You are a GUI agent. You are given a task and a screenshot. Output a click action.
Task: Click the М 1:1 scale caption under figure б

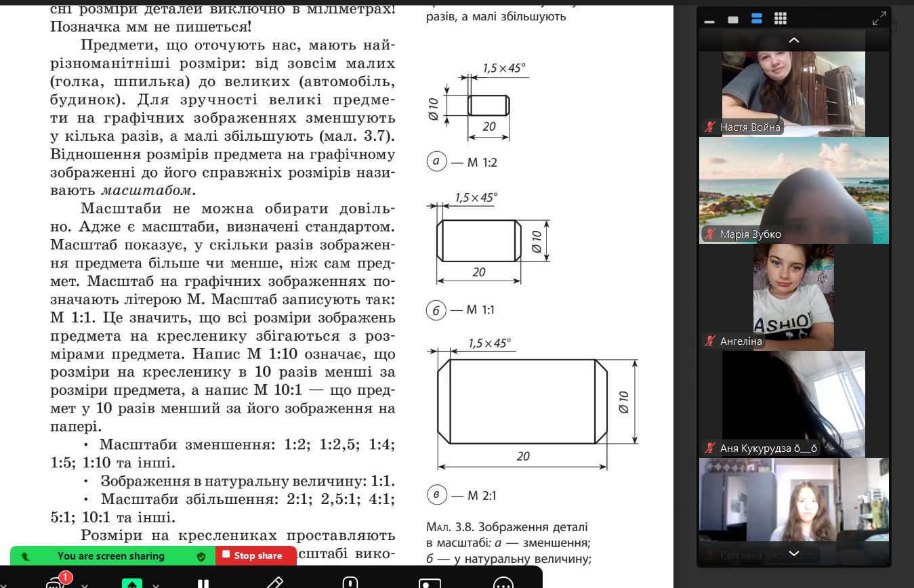tap(481, 310)
